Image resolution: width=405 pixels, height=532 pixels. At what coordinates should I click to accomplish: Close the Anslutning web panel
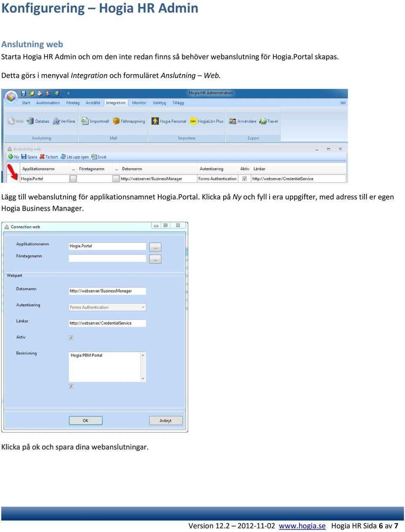pos(340,149)
